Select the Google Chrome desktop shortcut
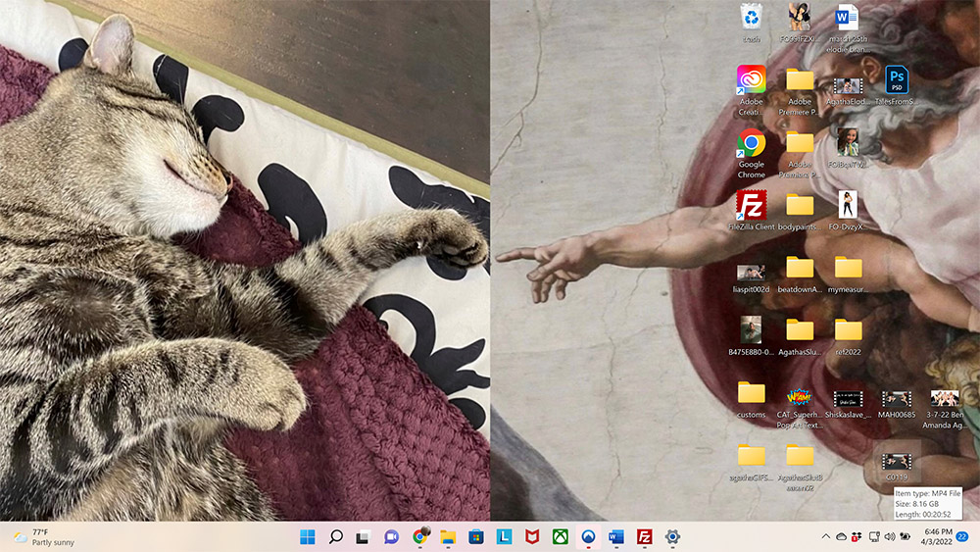The height and width of the screenshot is (552, 980). click(x=752, y=143)
